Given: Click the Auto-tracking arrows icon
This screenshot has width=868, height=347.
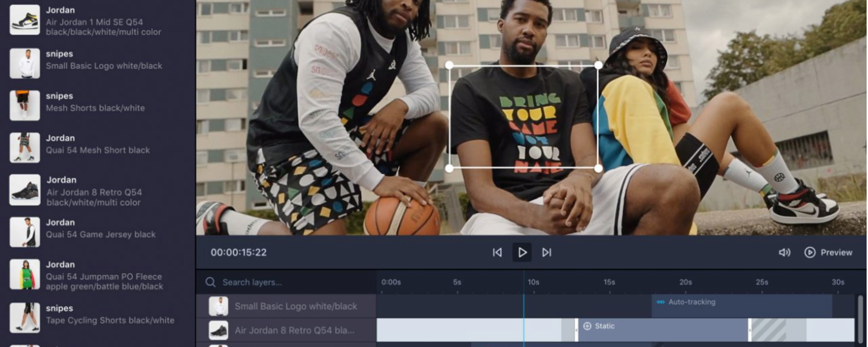Looking at the screenshot, I should (660, 302).
